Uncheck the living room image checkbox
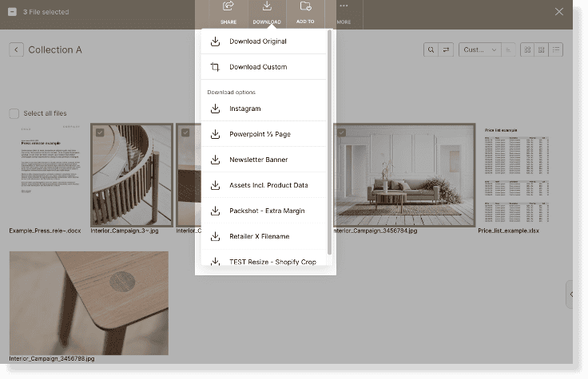The width and height of the screenshot is (588, 379). (341, 132)
